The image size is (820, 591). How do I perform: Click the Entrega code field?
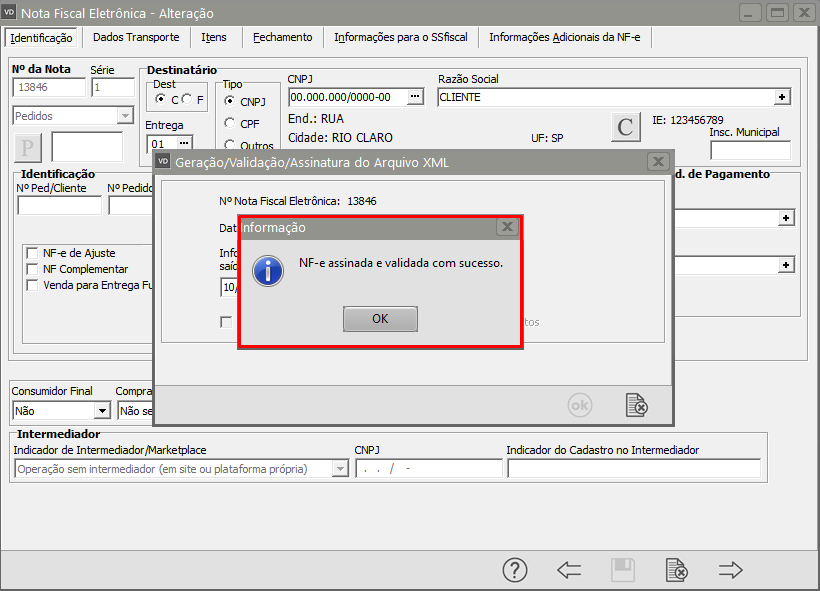162,143
